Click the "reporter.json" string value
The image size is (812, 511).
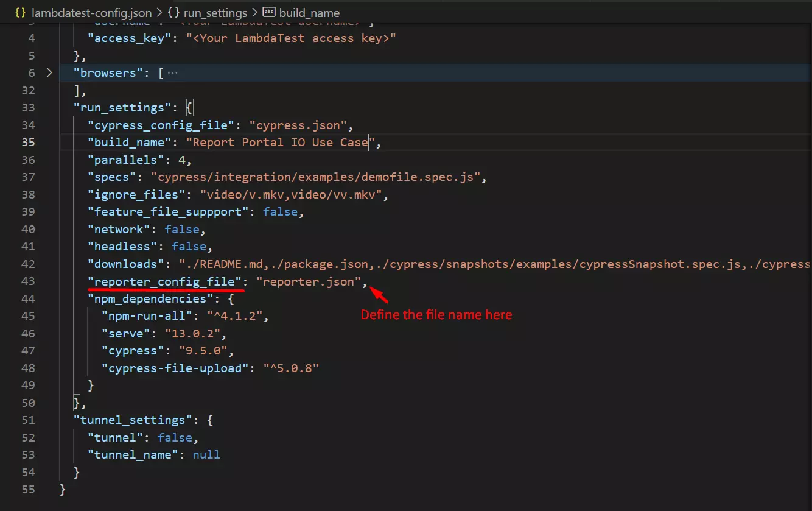point(309,281)
